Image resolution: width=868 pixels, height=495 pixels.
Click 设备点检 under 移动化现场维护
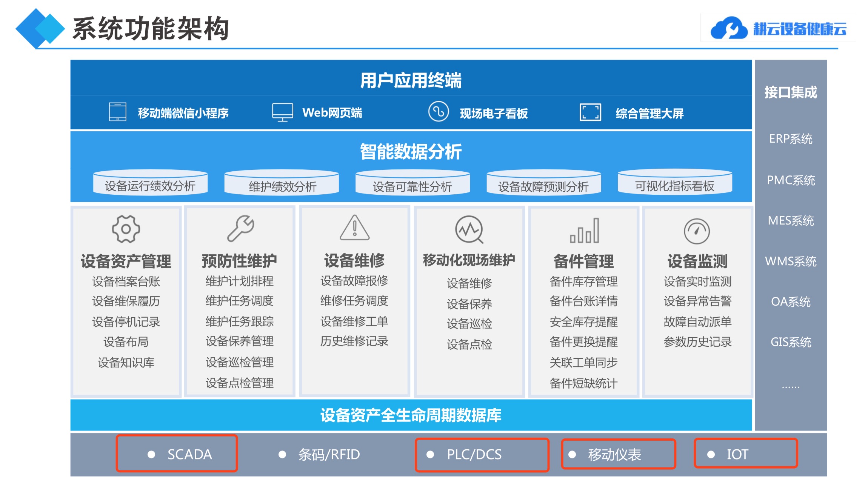pyautogui.click(x=469, y=344)
